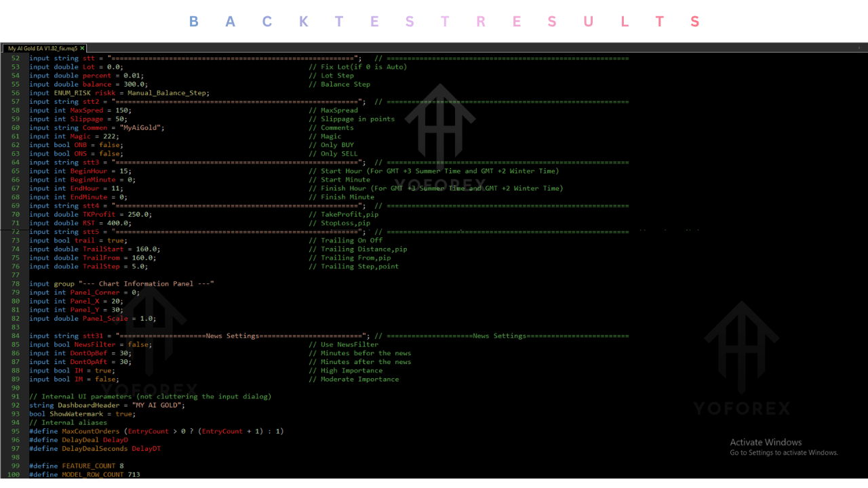868x488 pixels.
Task: Click the code line "input int Slippage = 50;"
Action: click(x=78, y=119)
